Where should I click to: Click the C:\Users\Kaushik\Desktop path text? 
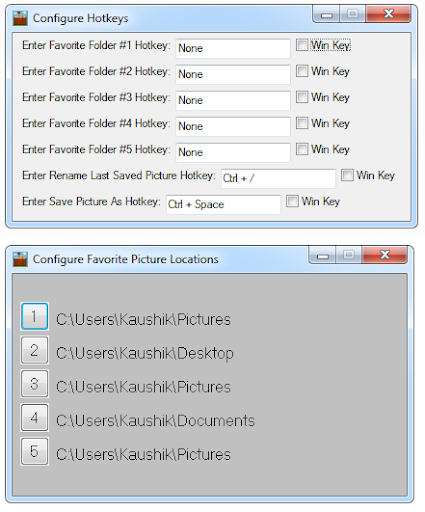145,353
